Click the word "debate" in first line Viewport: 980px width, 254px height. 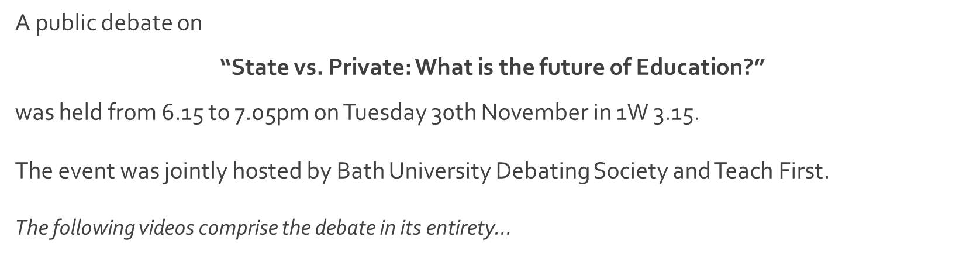136,23
